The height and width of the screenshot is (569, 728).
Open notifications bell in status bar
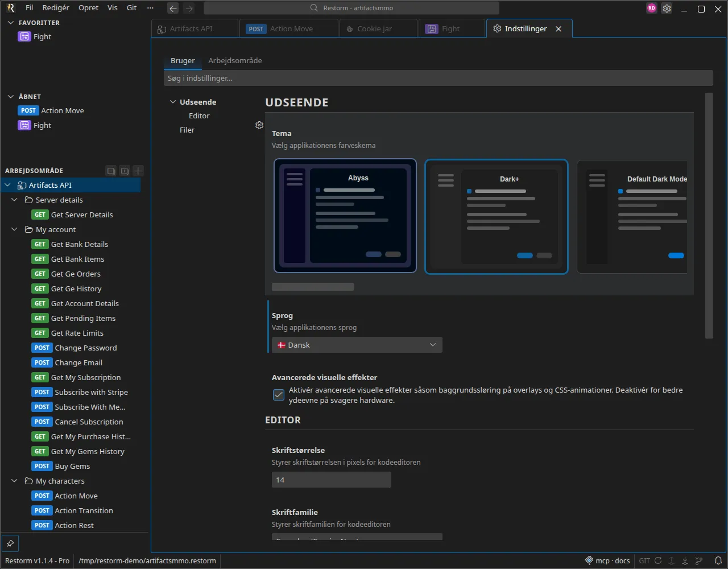click(718, 560)
